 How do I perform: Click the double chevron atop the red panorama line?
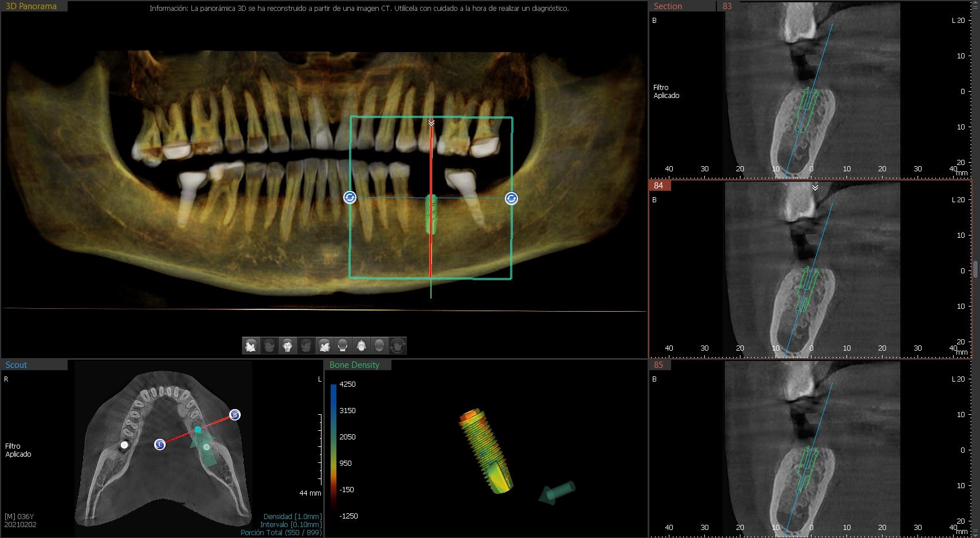pos(431,123)
